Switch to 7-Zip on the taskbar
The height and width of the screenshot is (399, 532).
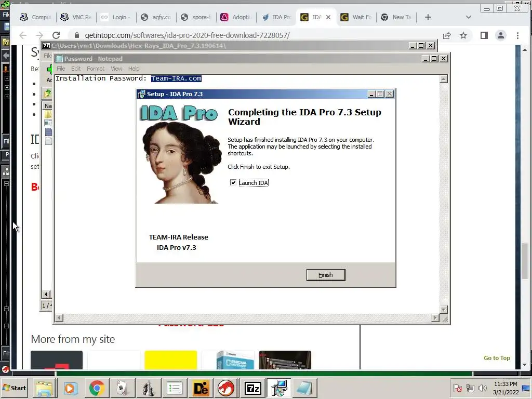(x=252, y=388)
